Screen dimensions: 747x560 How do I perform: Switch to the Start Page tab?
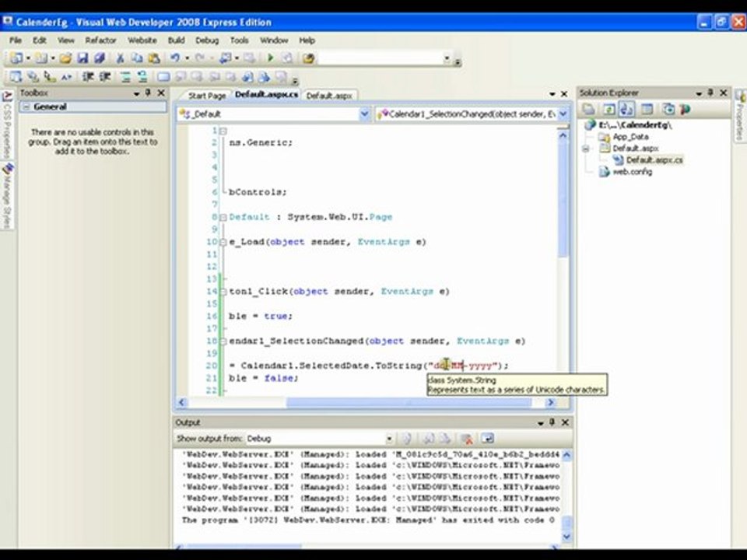(207, 96)
